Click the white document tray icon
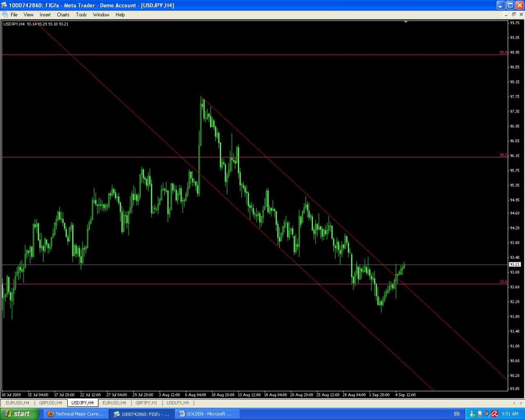The image size is (525, 420). (x=480, y=414)
